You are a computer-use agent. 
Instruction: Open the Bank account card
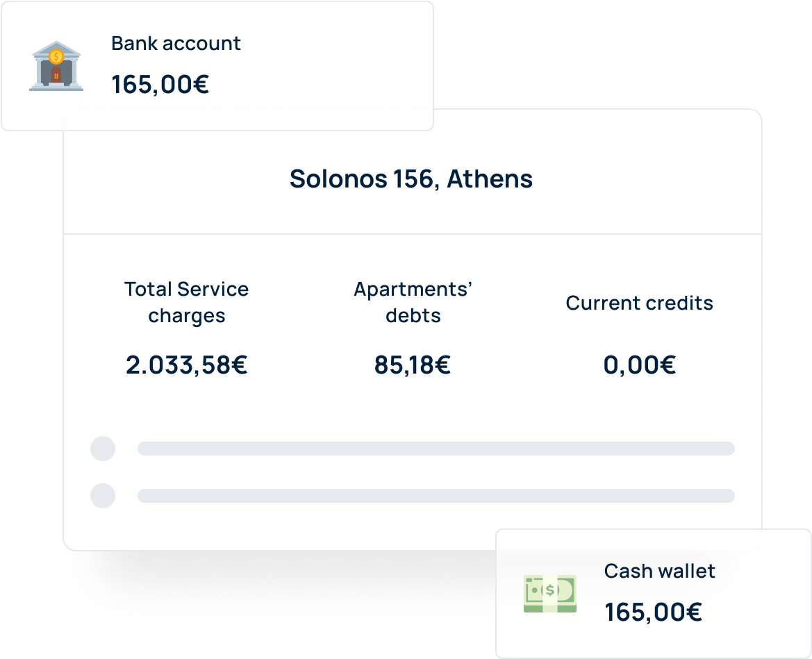[217, 66]
